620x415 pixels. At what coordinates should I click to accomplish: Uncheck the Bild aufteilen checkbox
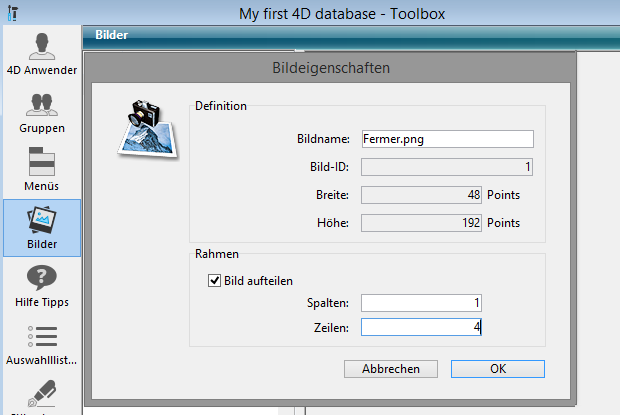pos(214,281)
